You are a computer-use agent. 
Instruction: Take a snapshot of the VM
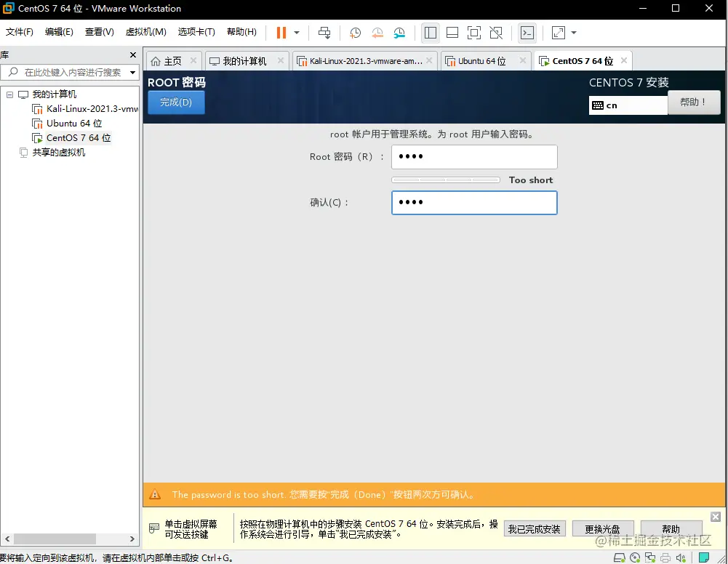pyautogui.click(x=355, y=33)
